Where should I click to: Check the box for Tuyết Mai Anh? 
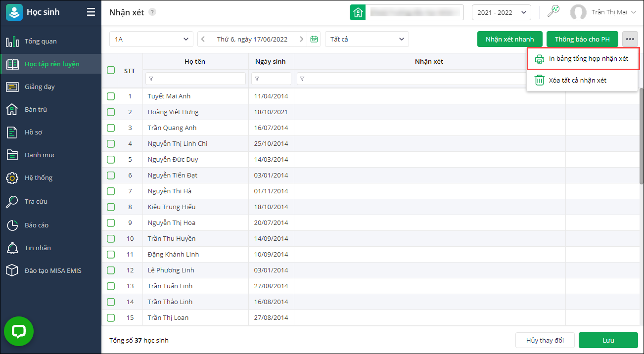tap(111, 96)
